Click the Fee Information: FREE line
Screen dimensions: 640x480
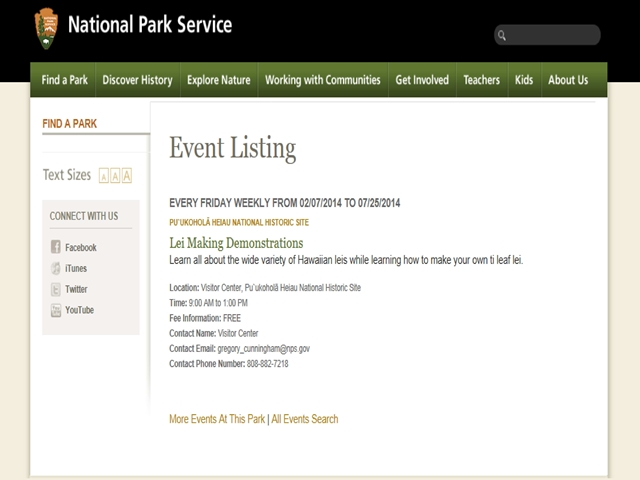205,318
